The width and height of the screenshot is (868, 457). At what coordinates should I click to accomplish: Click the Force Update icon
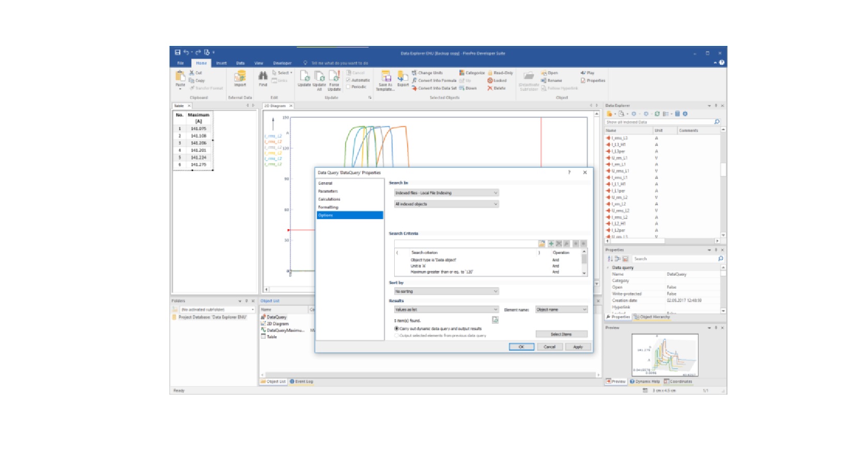click(x=334, y=76)
